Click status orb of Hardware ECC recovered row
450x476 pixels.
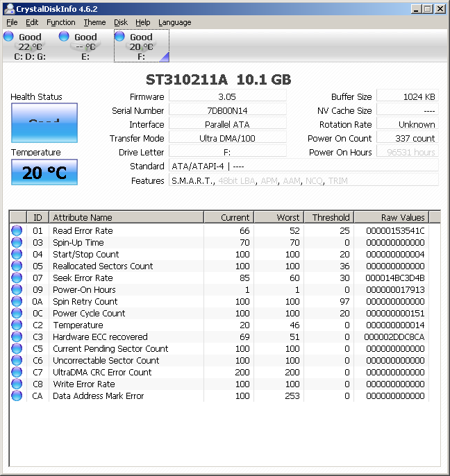(17, 337)
